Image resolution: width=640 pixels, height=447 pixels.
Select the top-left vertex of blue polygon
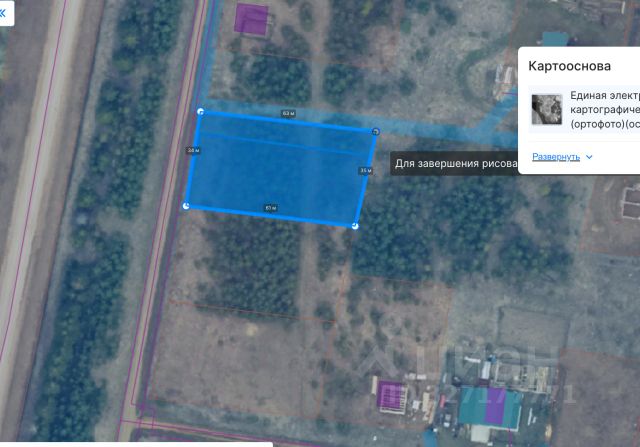point(200,111)
